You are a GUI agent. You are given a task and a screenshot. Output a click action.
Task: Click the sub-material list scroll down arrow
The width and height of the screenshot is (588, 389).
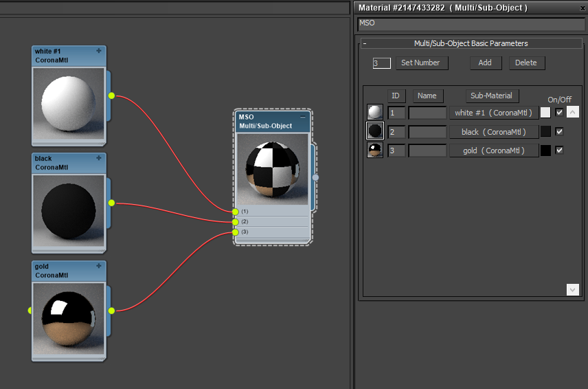click(573, 289)
